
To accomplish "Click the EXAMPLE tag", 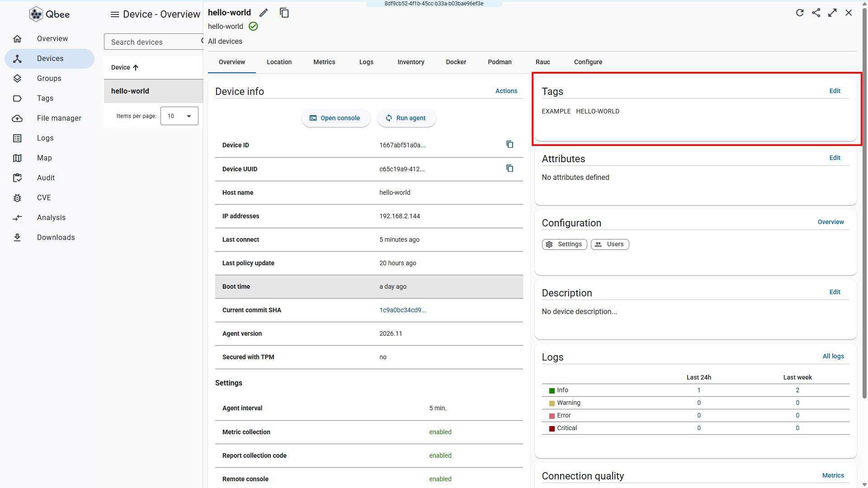I will click(556, 111).
